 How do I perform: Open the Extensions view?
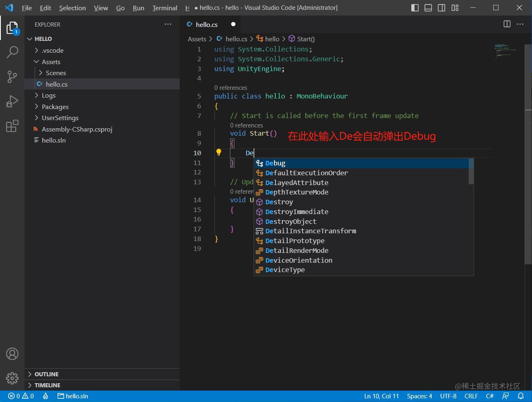[12, 126]
